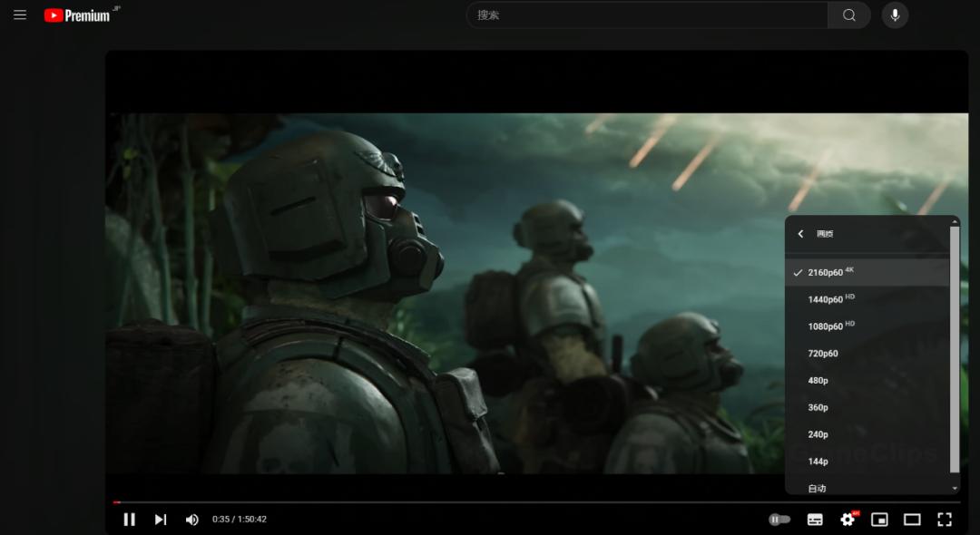Close settings via the gear icon

click(x=848, y=519)
